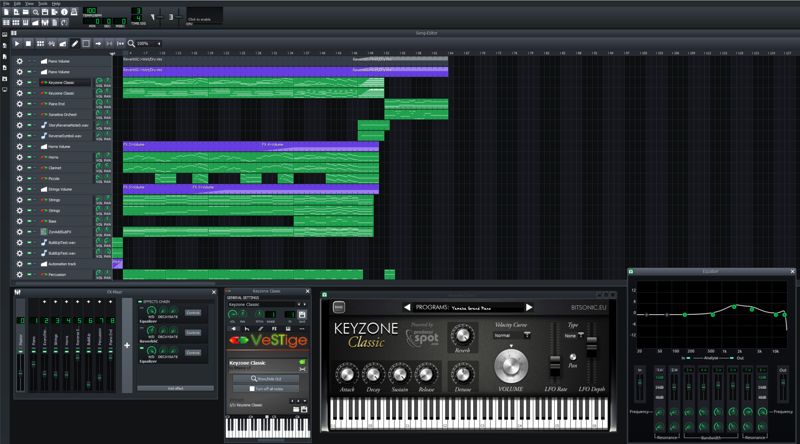Add a beat/bassline track in the Song Editor
This screenshot has width=800, height=444.
pyautogui.click(x=40, y=43)
